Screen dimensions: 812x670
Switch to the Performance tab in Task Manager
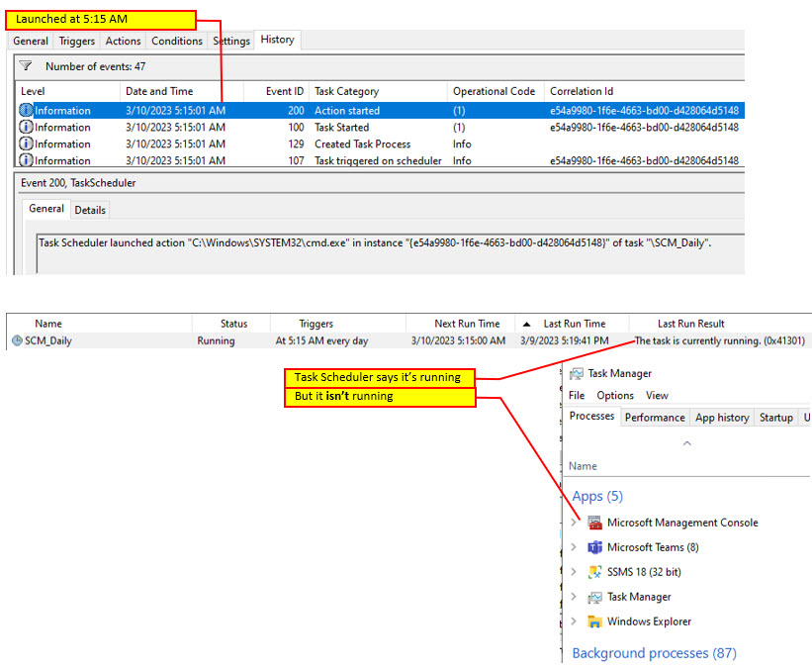pos(654,417)
